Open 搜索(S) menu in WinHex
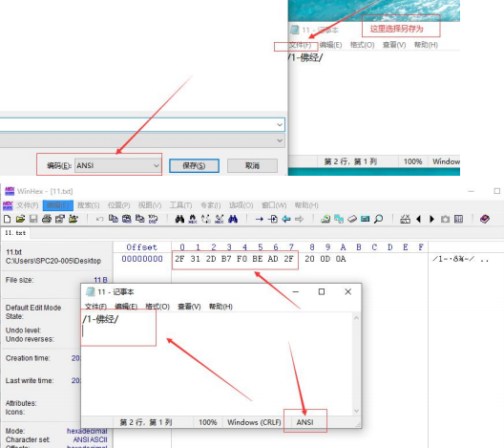Image resolution: width=504 pixels, height=448 pixels. point(89,205)
